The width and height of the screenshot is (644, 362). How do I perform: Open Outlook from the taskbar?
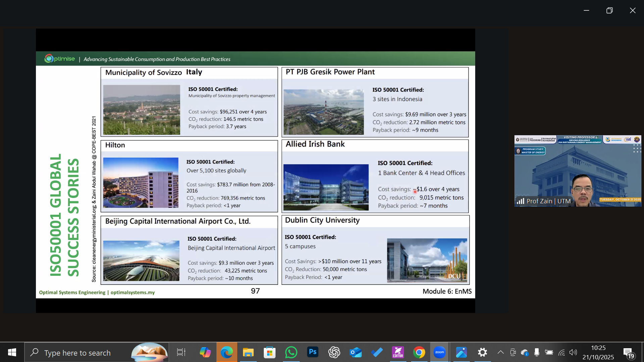click(355, 352)
